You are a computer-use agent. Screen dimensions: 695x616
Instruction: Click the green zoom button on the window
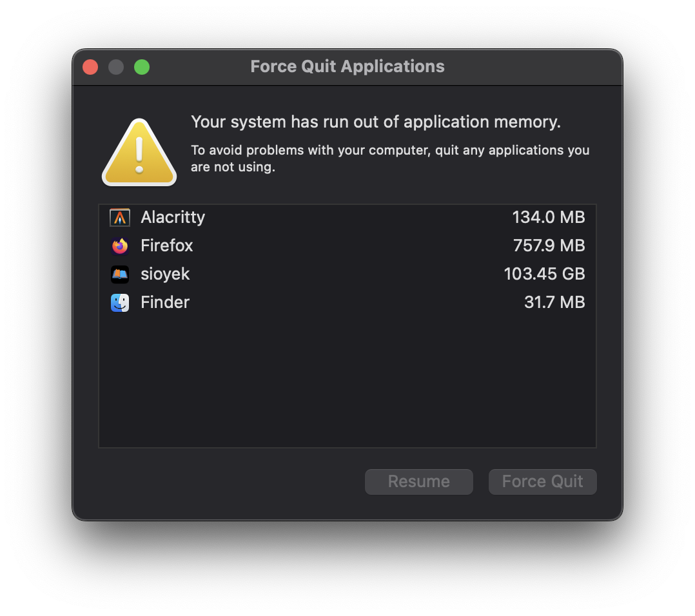point(141,66)
